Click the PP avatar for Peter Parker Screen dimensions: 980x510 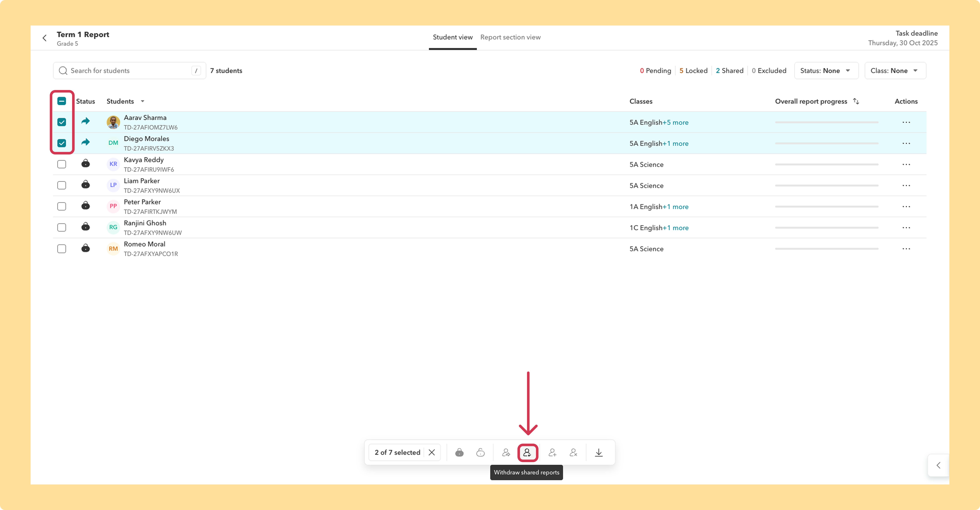point(113,206)
